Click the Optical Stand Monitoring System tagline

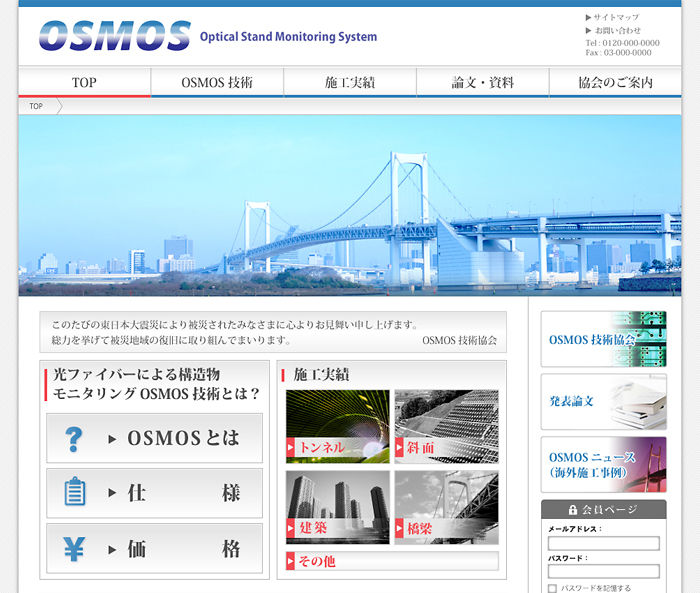tap(288, 37)
